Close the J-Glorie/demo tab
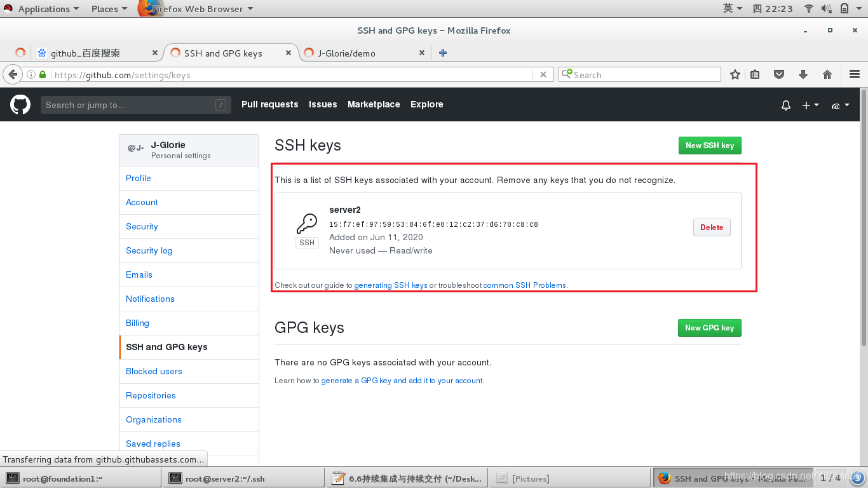Viewport: 868px width, 488px height. (422, 53)
